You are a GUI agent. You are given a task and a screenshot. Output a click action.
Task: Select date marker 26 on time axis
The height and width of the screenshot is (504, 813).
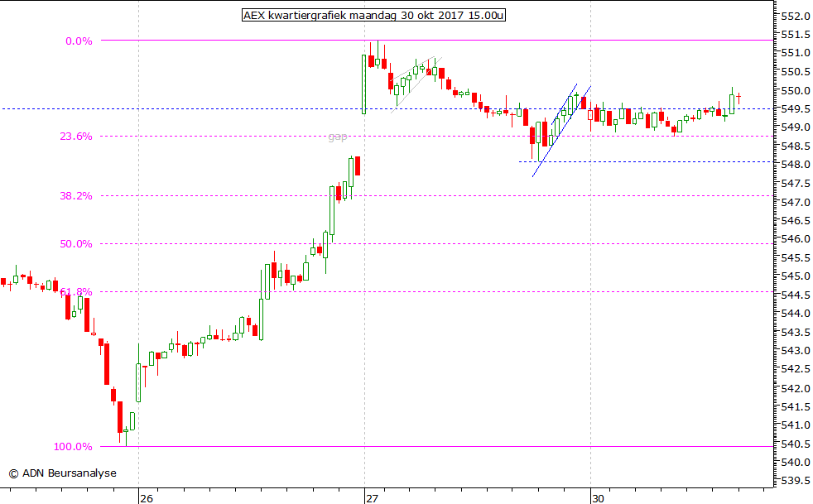(x=147, y=498)
